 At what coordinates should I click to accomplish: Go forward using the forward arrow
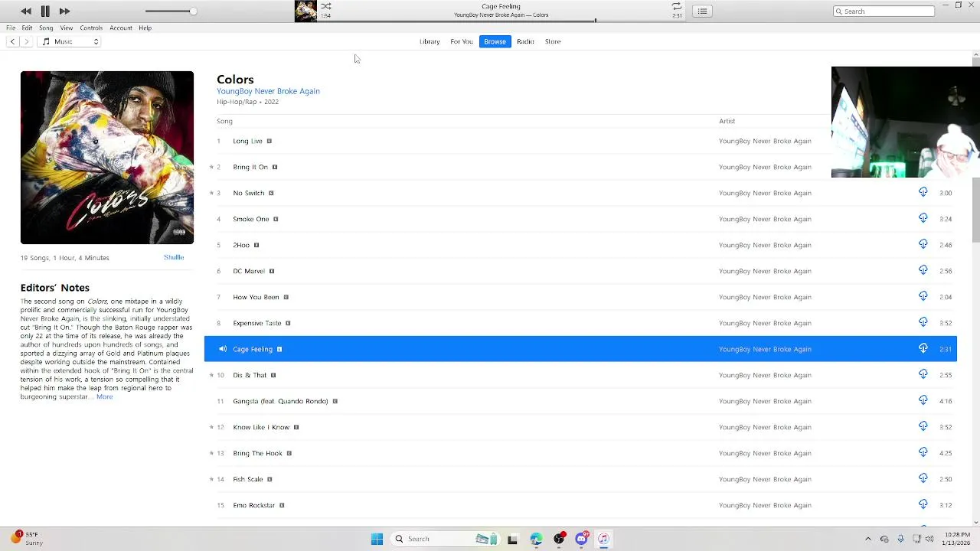point(27,41)
